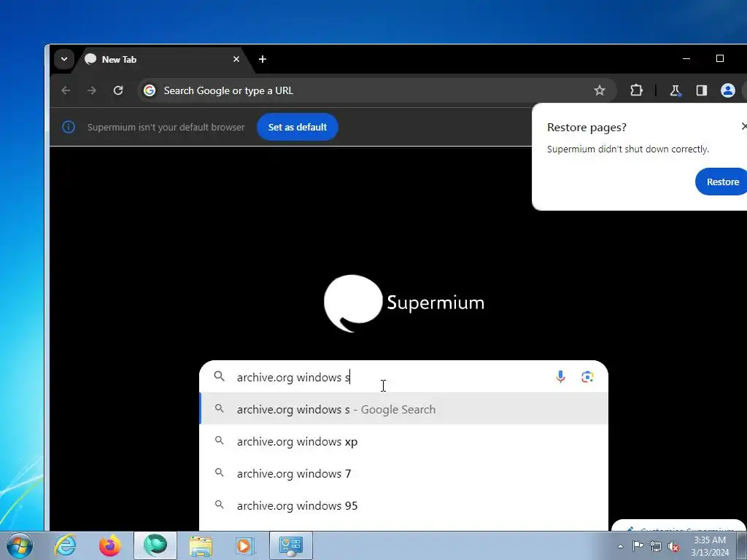Go back with the back arrow

coord(66,90)
